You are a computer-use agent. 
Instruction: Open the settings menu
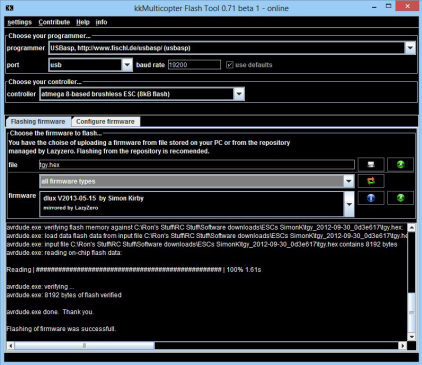coord(19,22)
